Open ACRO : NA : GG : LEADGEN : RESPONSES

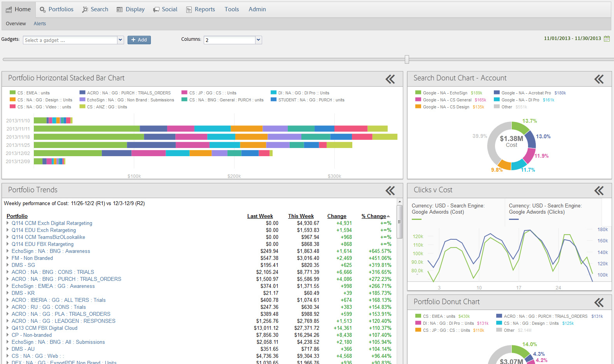point(63,321)
